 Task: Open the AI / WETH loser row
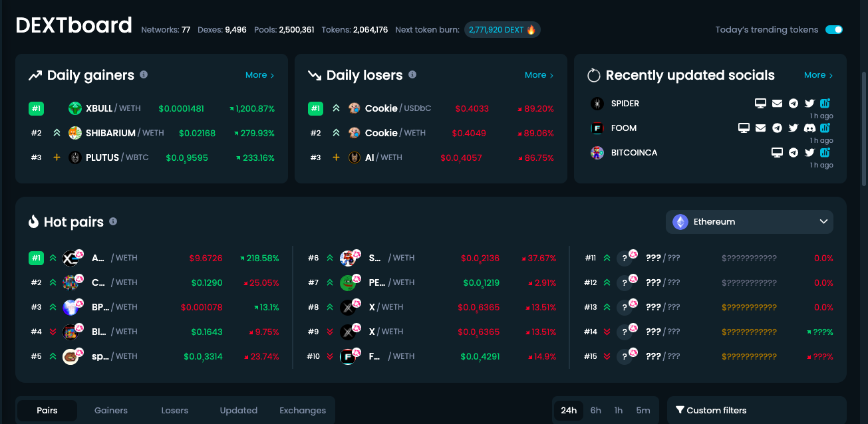coord(431,158)
